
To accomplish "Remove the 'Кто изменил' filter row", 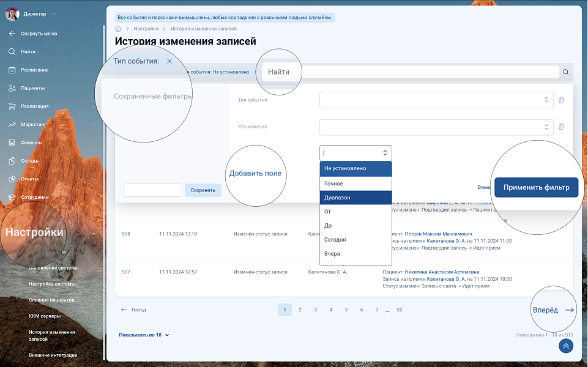I will point(561,127).
